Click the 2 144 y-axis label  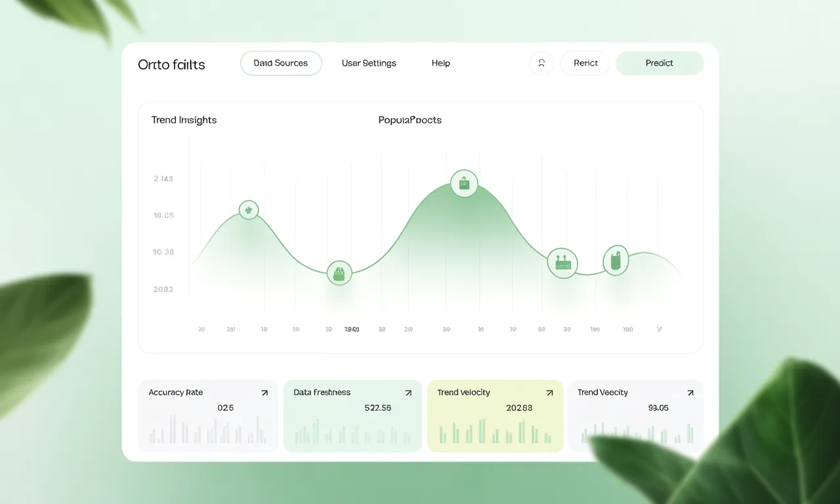click(x=163, y=178)
